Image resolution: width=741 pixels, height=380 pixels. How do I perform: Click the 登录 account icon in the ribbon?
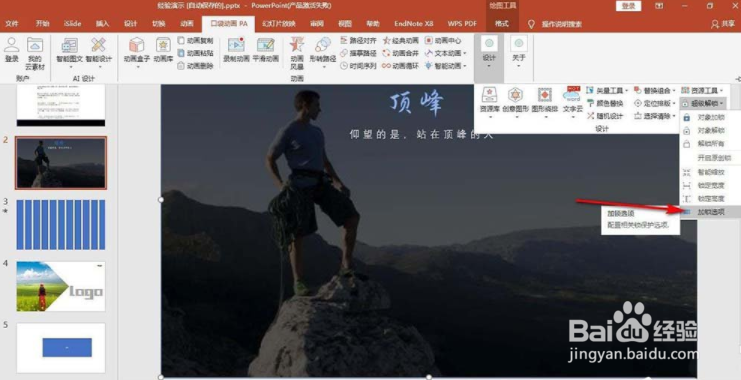tap(12, 50)
